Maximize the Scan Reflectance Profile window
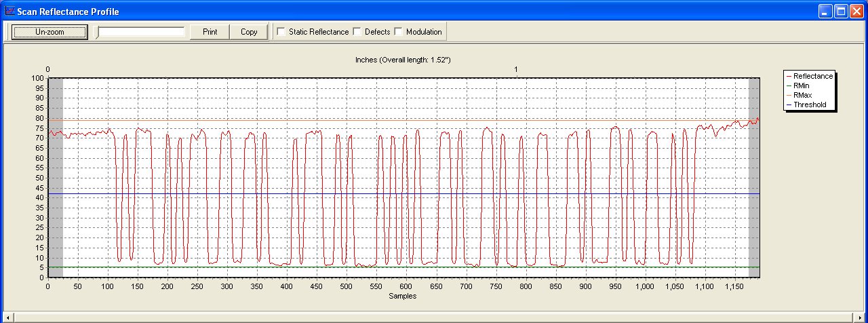Screen dimensions: 868x323 841,12
